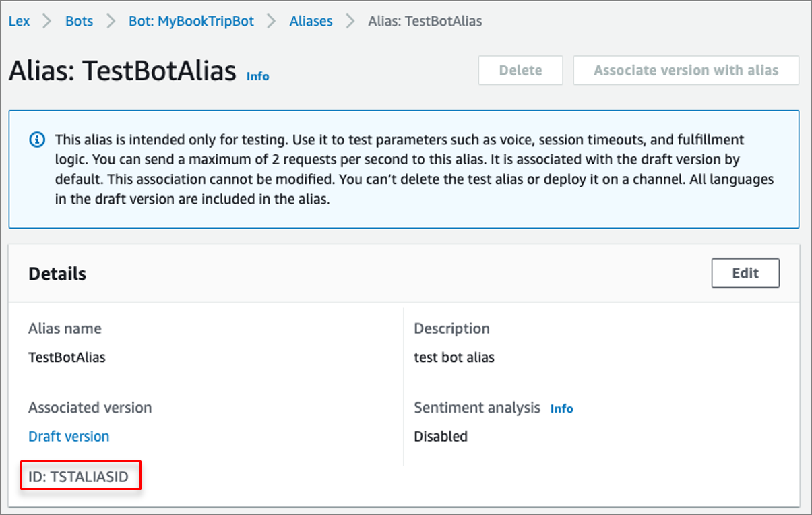Image resolution: width=812 pixels, height=515 pixels.
Task: Click Edit in the Details panel
Action: pos(745,273)
